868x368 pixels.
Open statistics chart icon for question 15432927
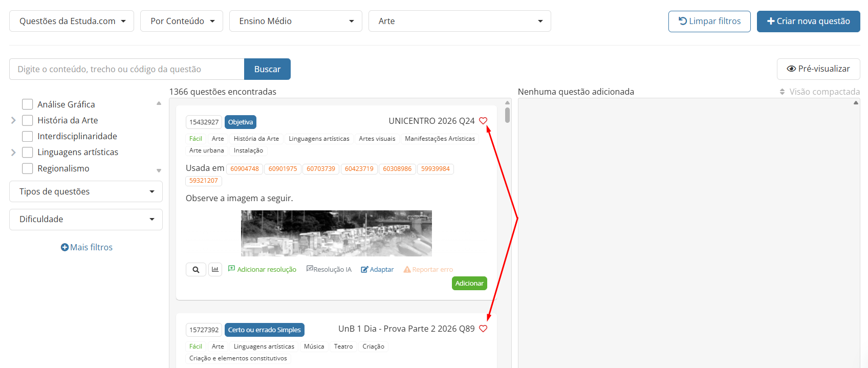click(x=215, y=270)
